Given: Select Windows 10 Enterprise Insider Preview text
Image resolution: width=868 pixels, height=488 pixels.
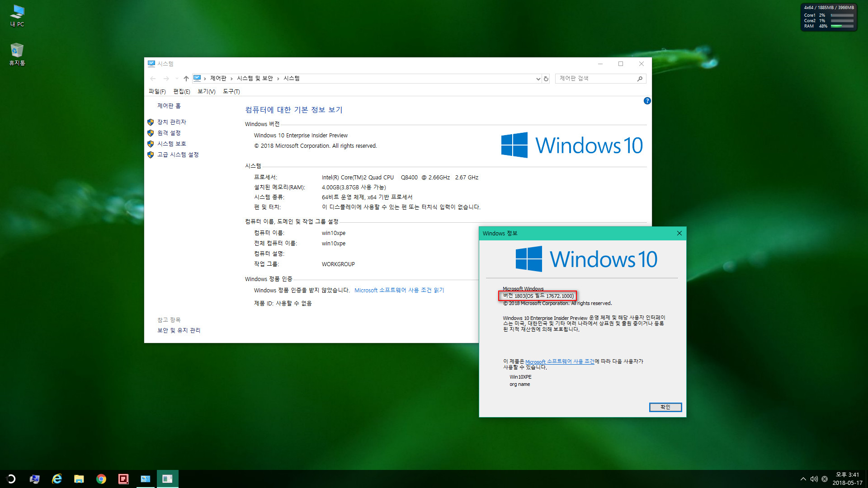Looking at the screenshot, I should (x=301, y=136).
